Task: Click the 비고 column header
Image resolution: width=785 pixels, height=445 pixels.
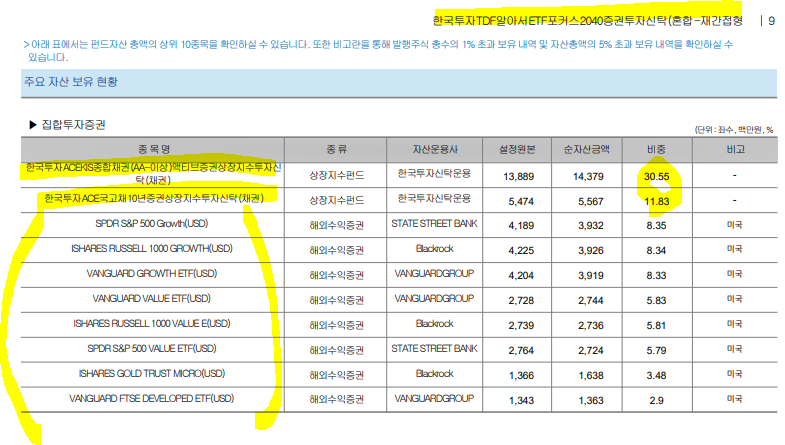Action: pyautogui.click(x=735, y=149)
